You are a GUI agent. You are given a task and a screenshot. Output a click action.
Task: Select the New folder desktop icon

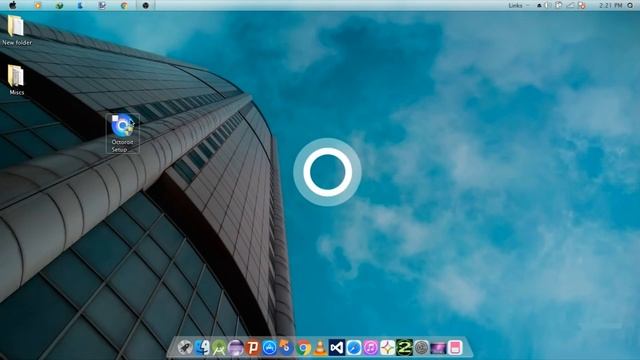coord(17,30)
